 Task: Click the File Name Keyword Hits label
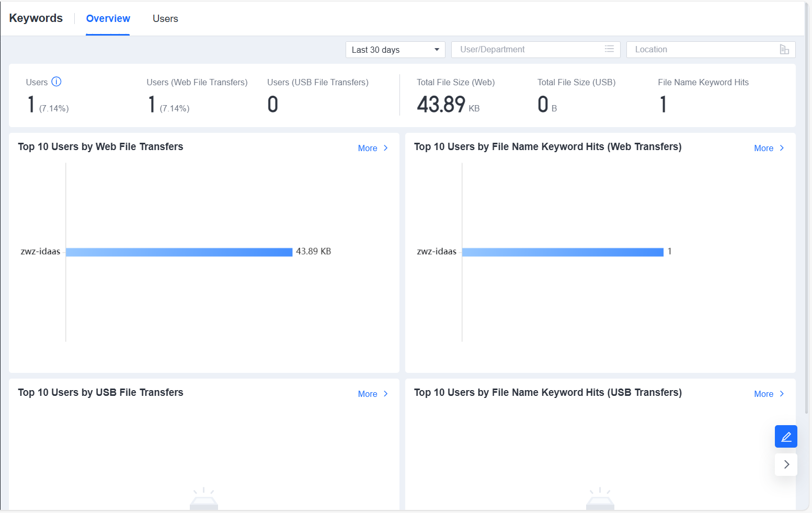pyautogui.click(x=703, y=82)
